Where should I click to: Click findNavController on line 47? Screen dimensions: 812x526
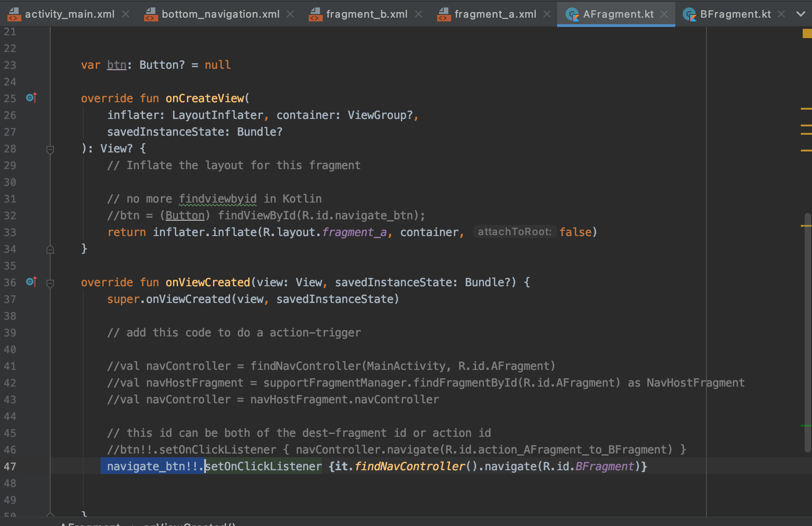click(x=410, y=466)
